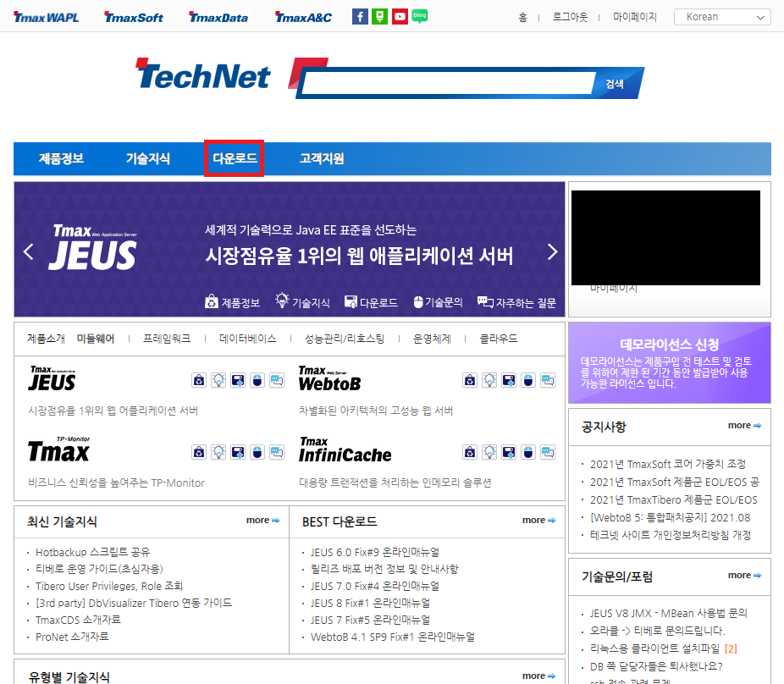
Task: Open '2021년 TmaxSoft 코어 가중치 조정' notice
Action: [x=668, y=464]
